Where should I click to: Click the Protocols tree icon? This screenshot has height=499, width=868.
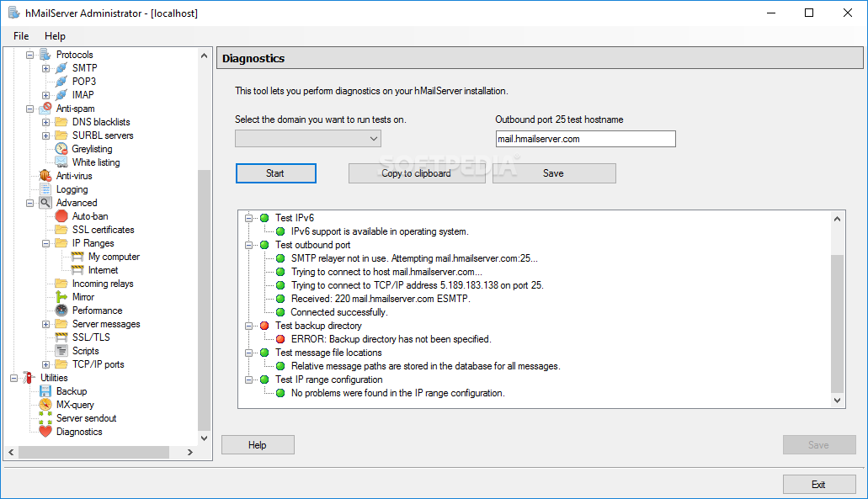[x=45, y=55]
